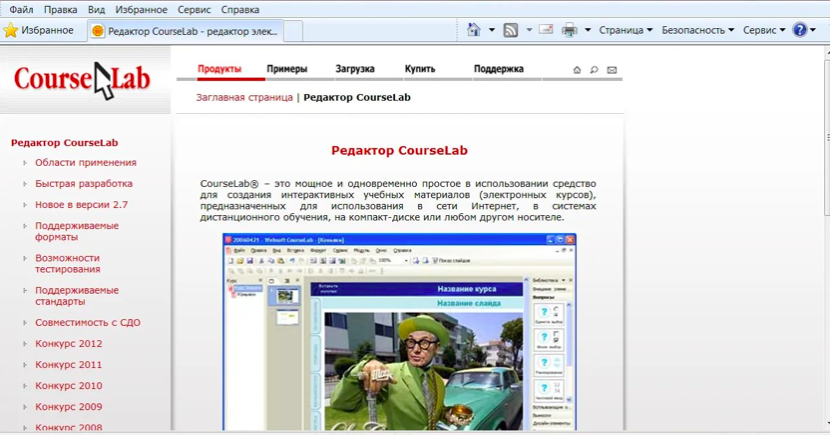
Task: Go to the Загрузка site tab
Action: point(355,69)
